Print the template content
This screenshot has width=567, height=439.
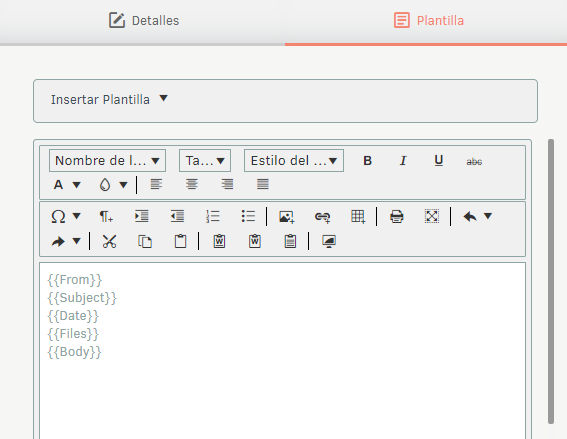[397, 217]
